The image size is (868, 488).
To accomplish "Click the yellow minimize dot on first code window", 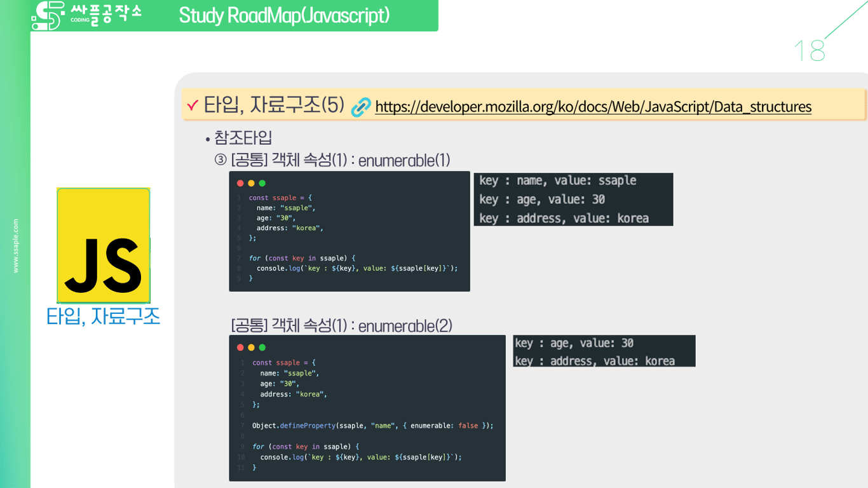I will [x=251, y=183].
